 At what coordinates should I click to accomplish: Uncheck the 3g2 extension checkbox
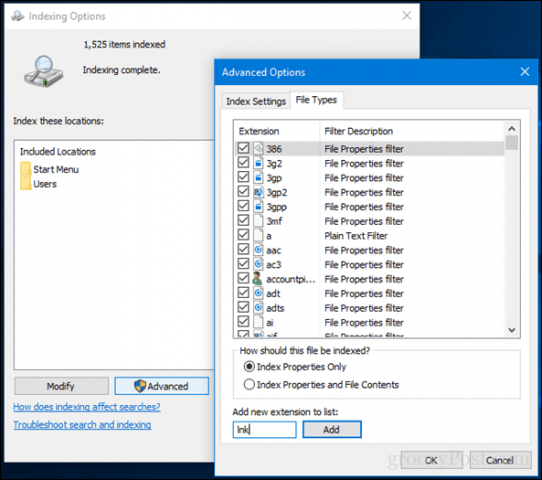(243, 162)
